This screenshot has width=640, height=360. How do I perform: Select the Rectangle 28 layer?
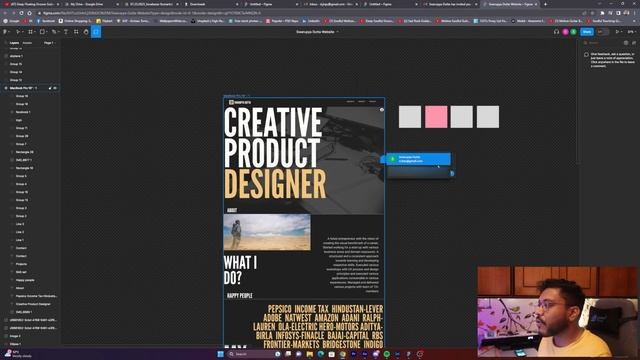pyautogui.click(x=24, y=152)
